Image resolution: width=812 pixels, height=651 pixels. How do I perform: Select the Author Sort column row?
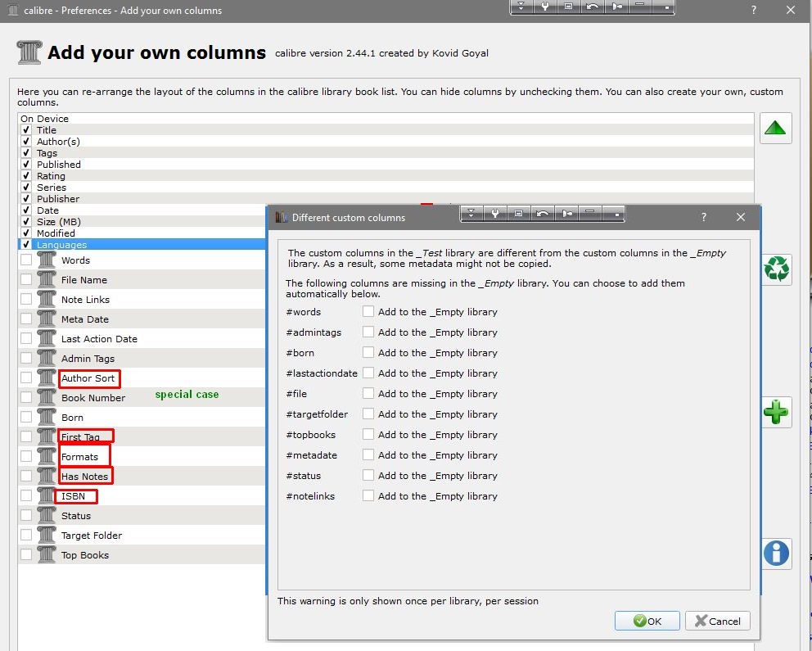[x=142, y=377]
